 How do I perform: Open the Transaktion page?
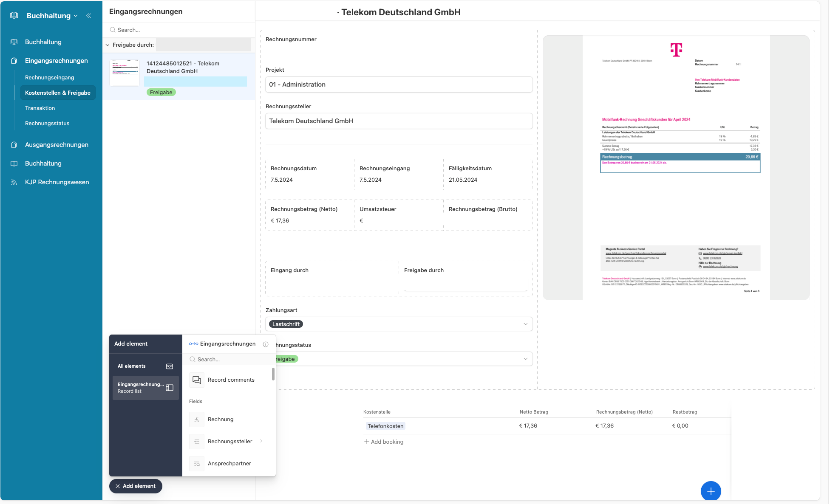(x=40, y=108)
